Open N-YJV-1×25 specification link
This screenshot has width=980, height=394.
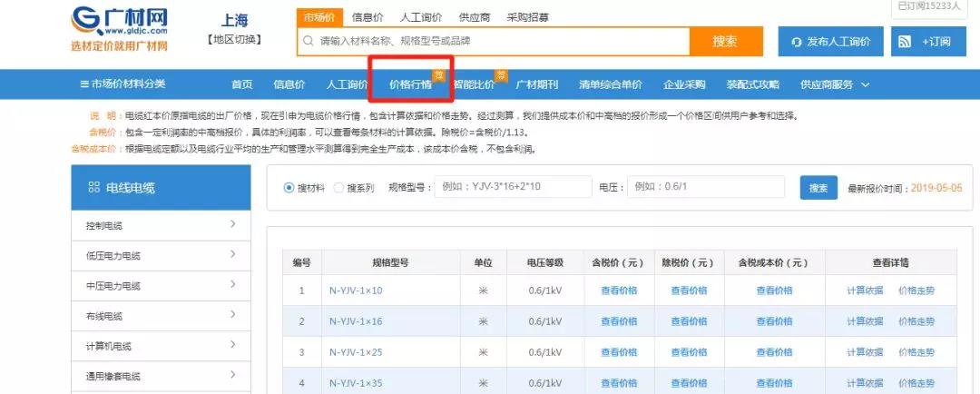click(x=356, y=352)
